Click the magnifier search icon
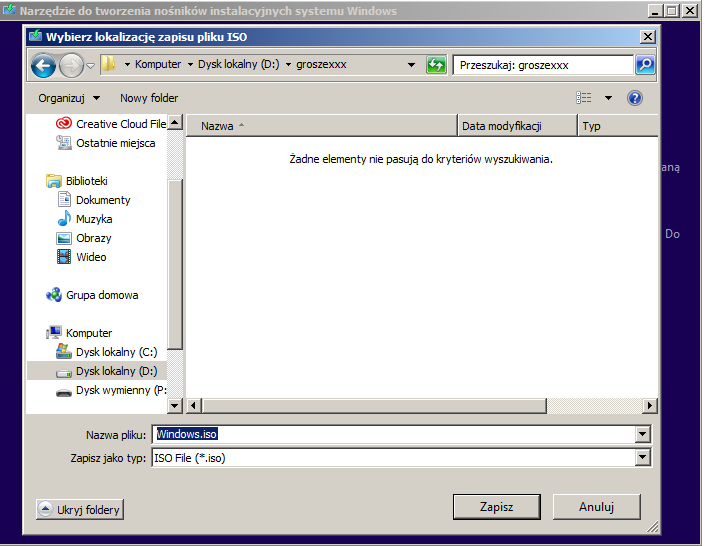 pos(645,65)
